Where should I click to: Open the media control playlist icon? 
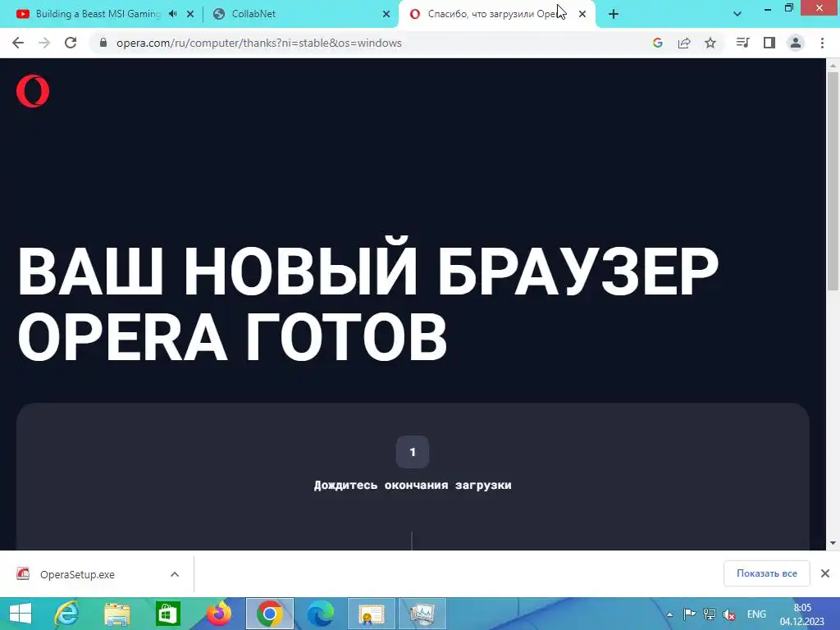pyautogui.click(x=743, y=43)
